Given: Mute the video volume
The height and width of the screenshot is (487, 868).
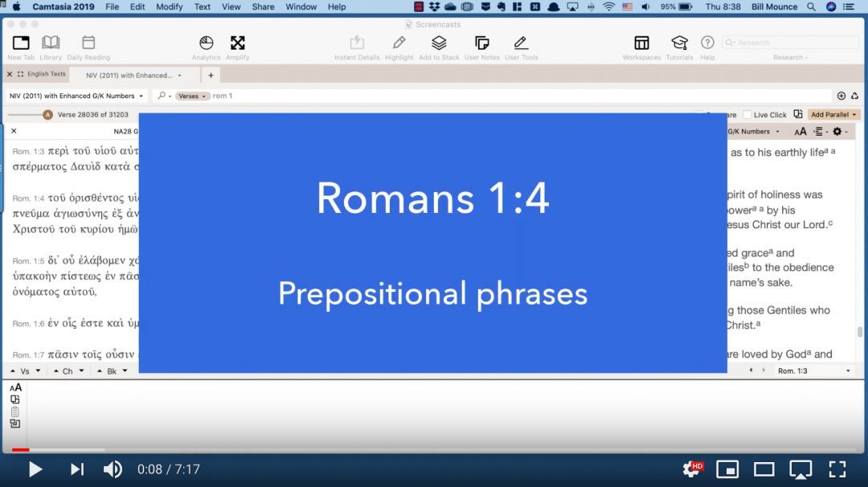Looking at the screenshot, I should pyautogui.click(x=113, y=469).
